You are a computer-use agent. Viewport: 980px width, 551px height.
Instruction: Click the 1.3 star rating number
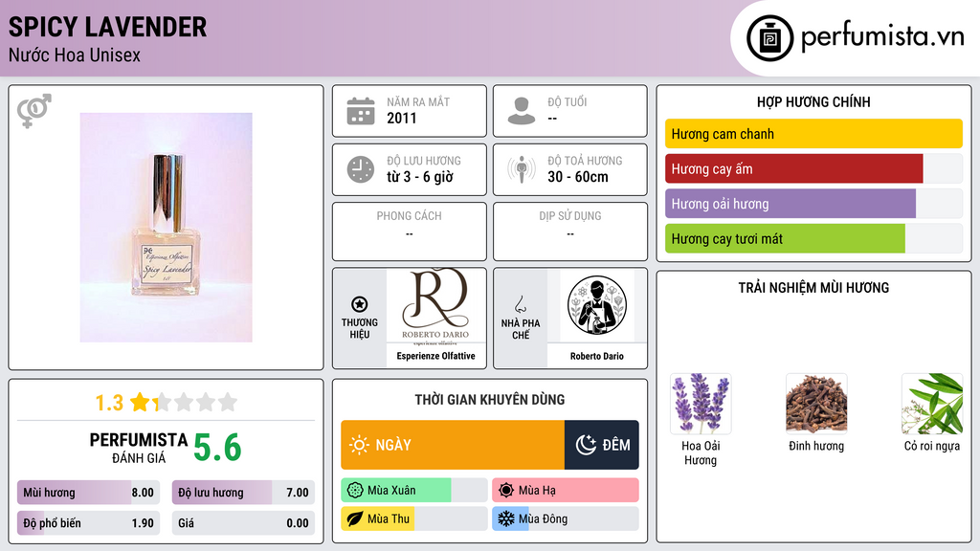pos(109,403)
